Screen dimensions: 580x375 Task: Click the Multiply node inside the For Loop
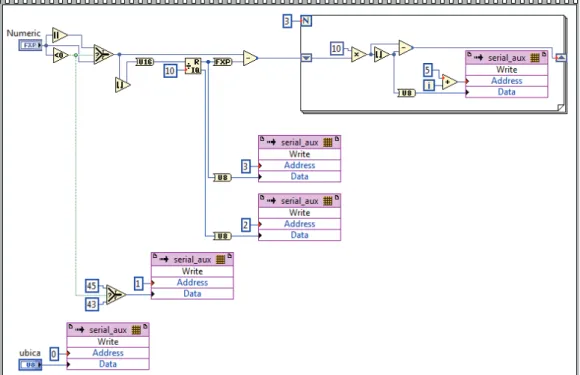[x=358, y=54]
